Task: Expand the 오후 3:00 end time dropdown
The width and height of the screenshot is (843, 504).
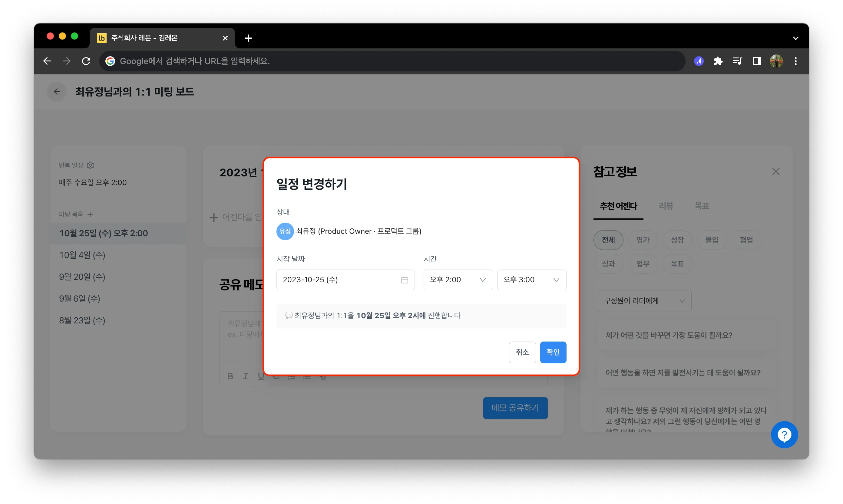Action: tap(532, 280)
